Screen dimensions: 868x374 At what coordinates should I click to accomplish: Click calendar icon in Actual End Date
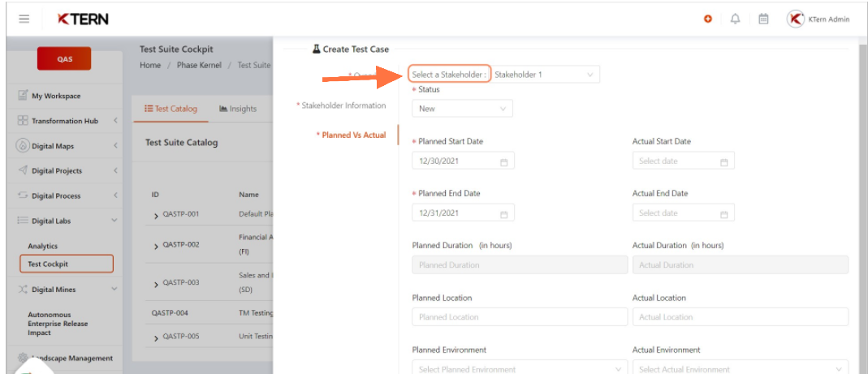[x=724, y=213]
